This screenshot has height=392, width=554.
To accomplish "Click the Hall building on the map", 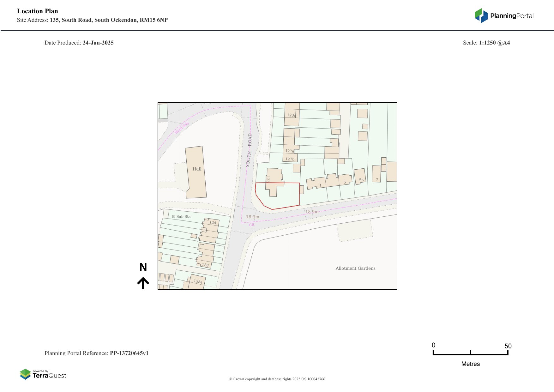I will coord(196,172).
